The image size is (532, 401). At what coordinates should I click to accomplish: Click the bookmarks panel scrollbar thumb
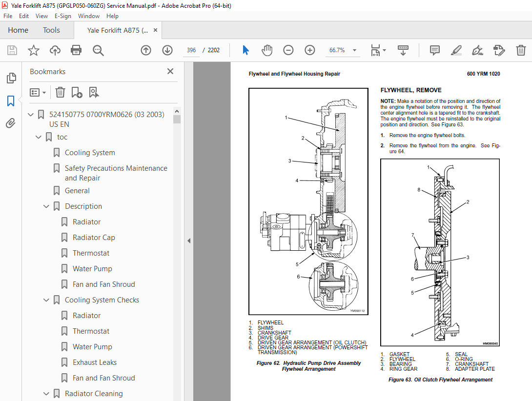pyautogui.click(x=177, y=119)
